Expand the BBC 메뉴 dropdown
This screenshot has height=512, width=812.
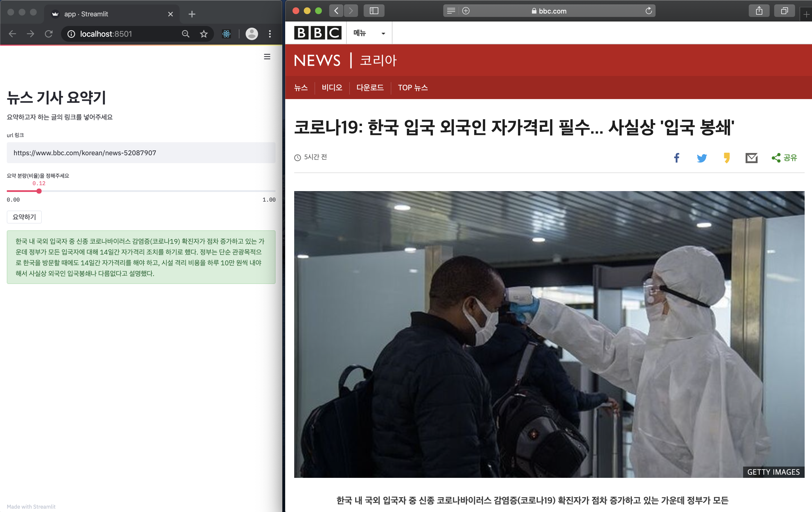click(x=369, y=33)
